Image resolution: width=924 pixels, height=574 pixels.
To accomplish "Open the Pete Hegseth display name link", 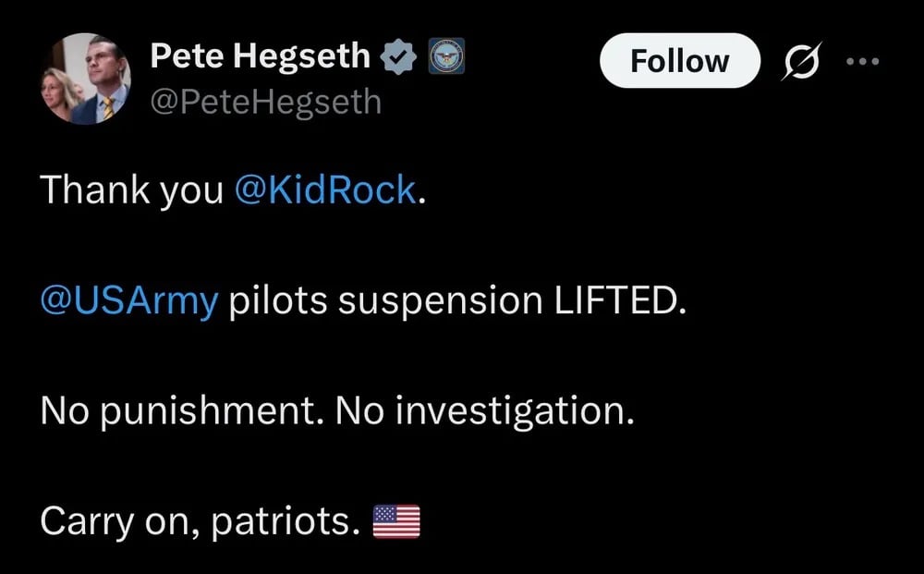I will [259, 58].
